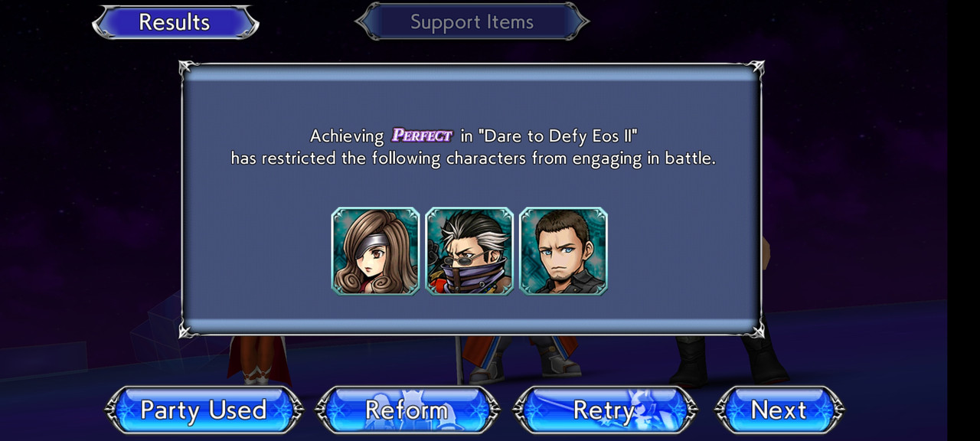Screen dimensions: 980x441
Task: Open the Party Used button
Action: (204, 410)
